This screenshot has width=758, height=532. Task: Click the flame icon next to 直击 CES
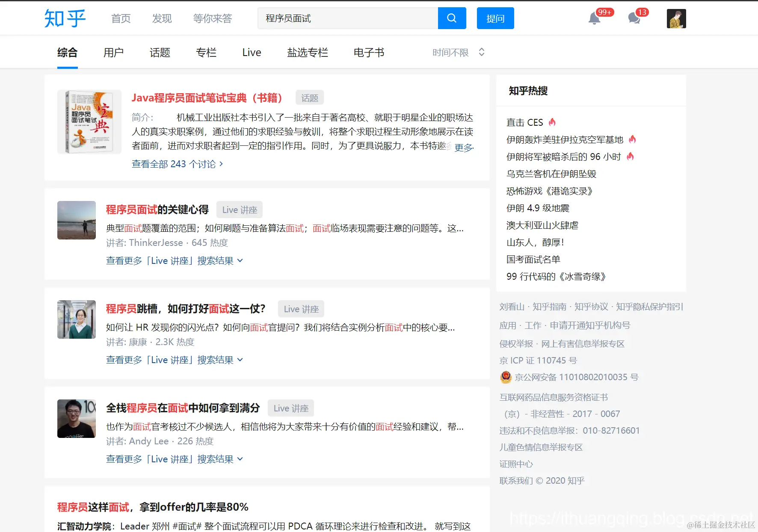click(x=552, y=122)
